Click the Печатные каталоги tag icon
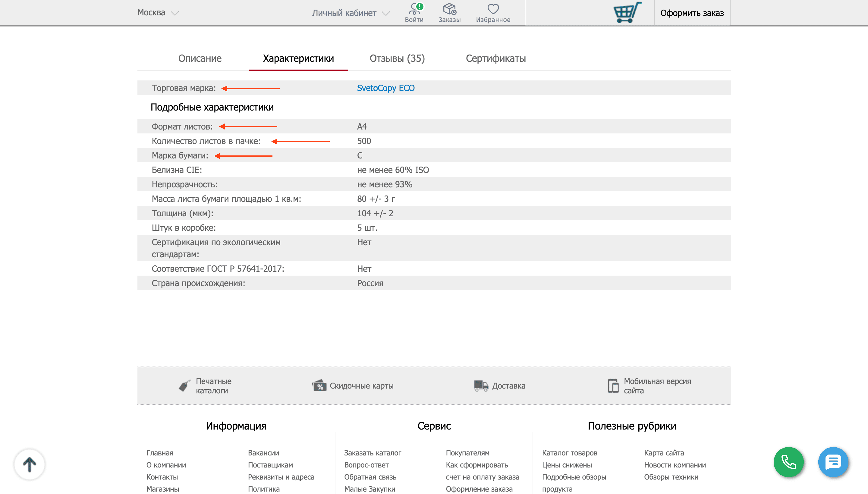This screenshot has height=494, width=868. 185,386
